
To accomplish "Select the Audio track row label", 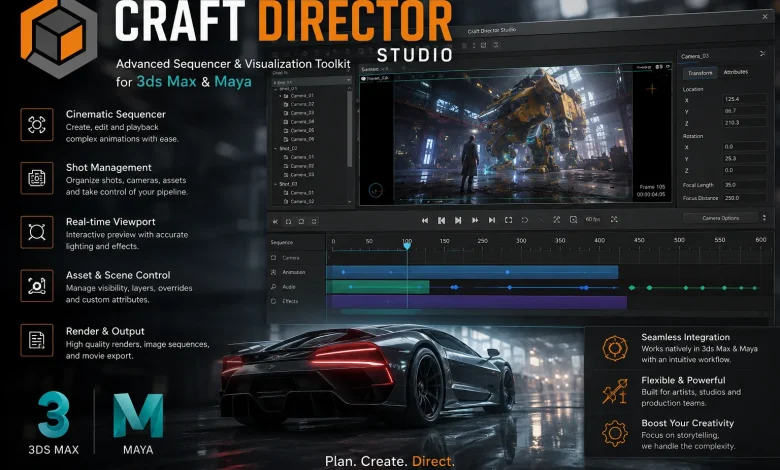I will [x=289, y=287].
